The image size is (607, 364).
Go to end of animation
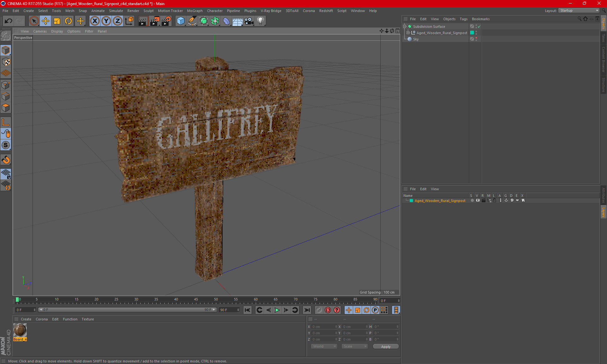click(x=307, y=310)
